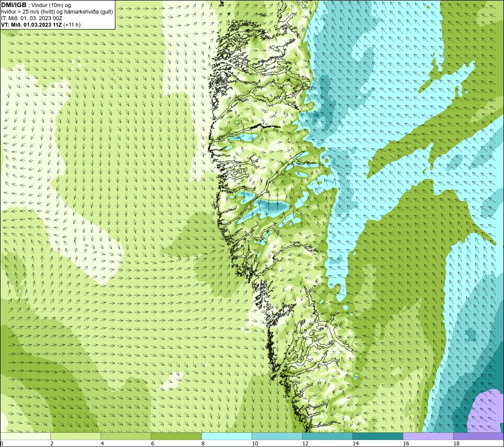Click the scale label '8'

[x=203, y=443]
